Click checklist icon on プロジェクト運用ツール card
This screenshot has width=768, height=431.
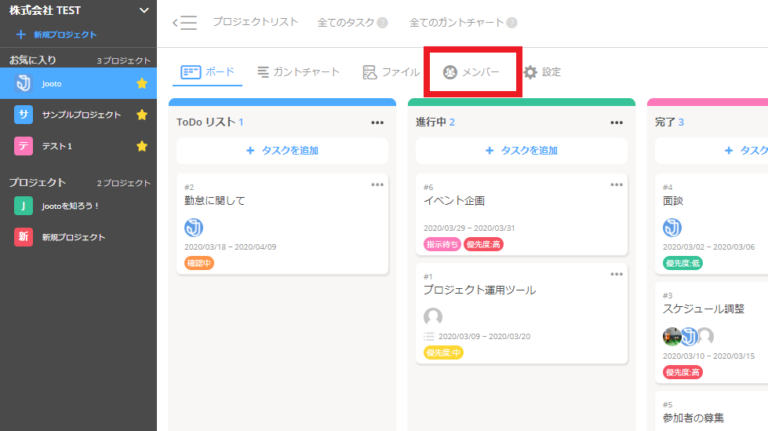tap(429, 336)
